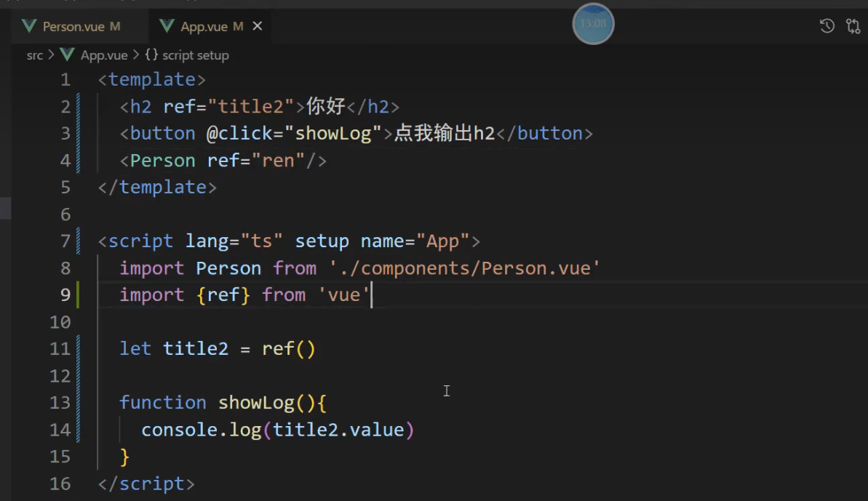Click the name="App" attribute
The height and width of the screenshot is (501, 868).
[x=415, y=241]
